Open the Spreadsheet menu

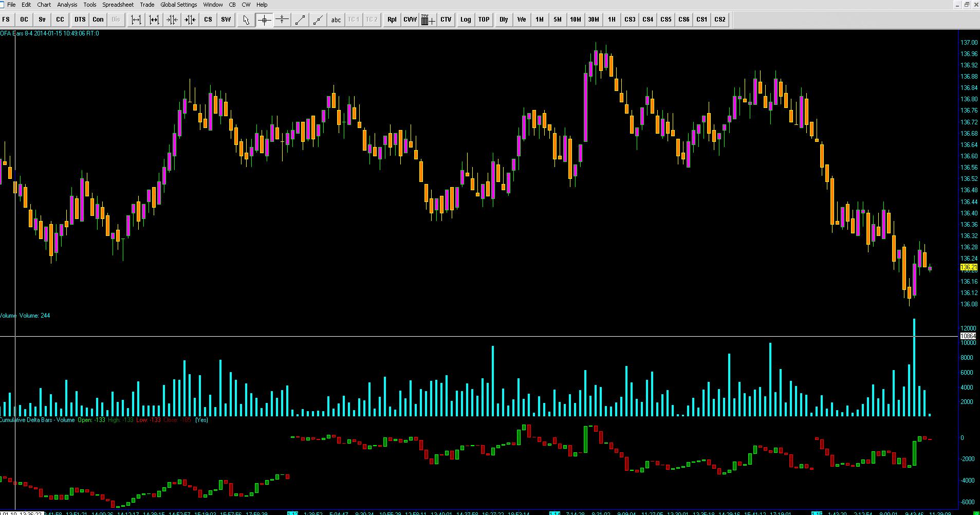point(118,5)
